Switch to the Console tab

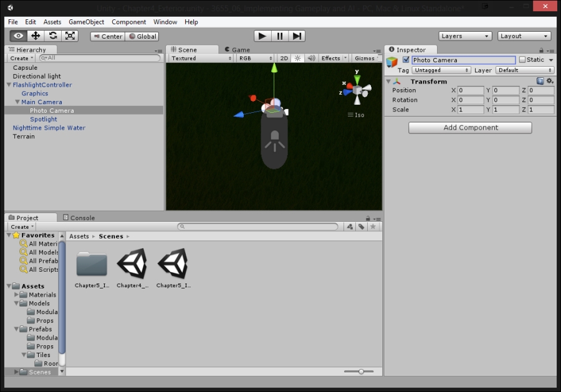tap(79, 218)
